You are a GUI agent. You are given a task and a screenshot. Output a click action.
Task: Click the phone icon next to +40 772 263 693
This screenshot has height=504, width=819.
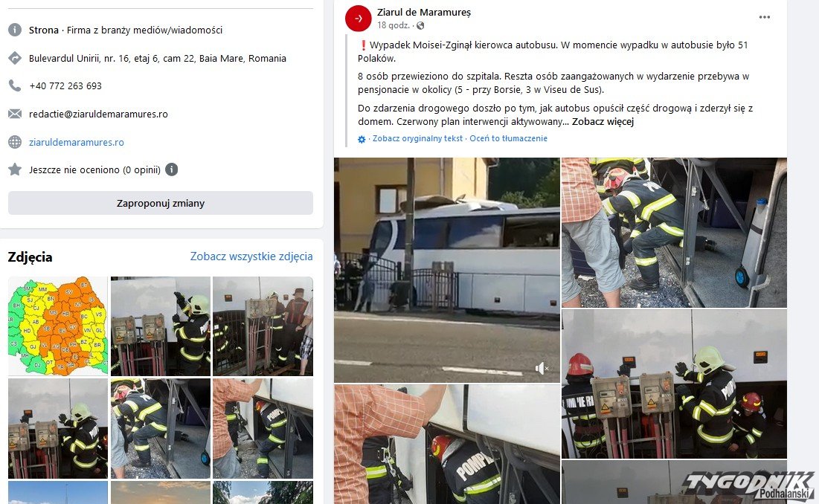(x=15, y=85)
